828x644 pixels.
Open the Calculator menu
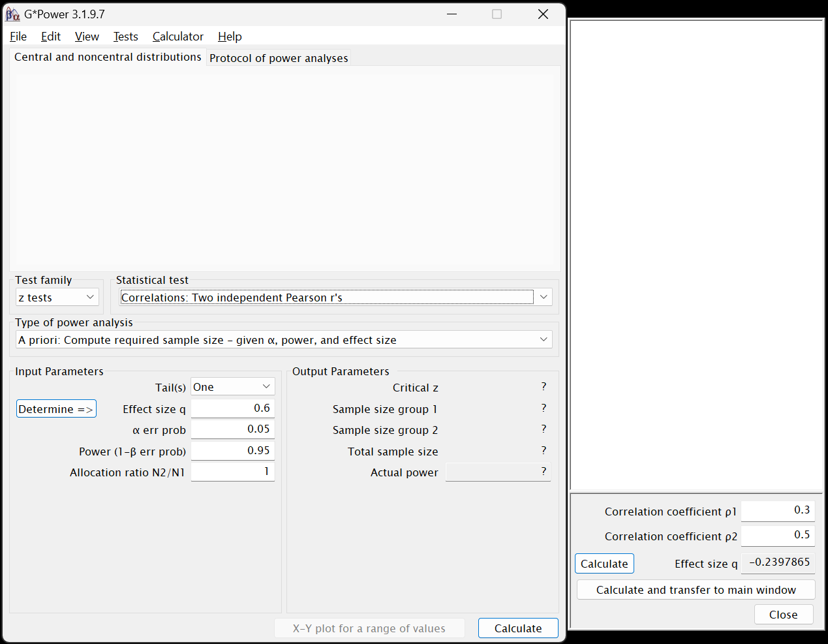[178, 37]
